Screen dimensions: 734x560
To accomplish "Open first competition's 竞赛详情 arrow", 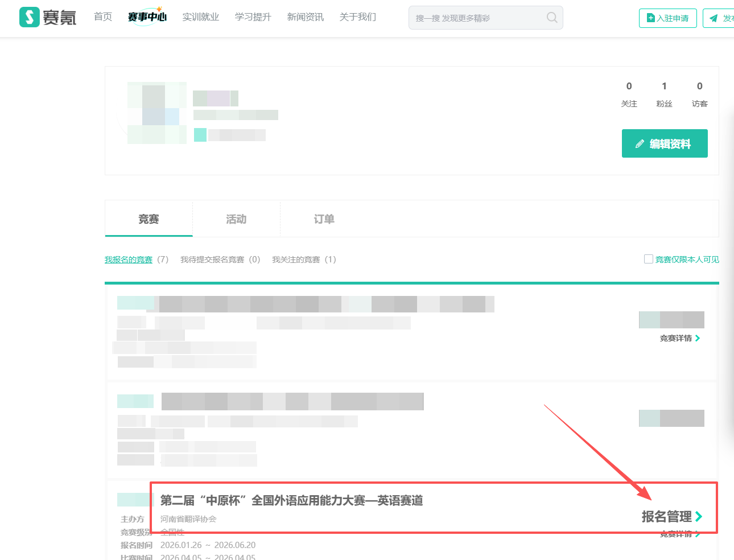I will [698, 338].
